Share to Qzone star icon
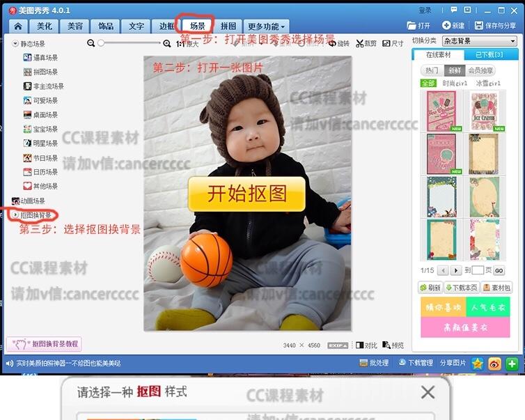The width and height of the screenshot is (525, 420). (478, 364)
